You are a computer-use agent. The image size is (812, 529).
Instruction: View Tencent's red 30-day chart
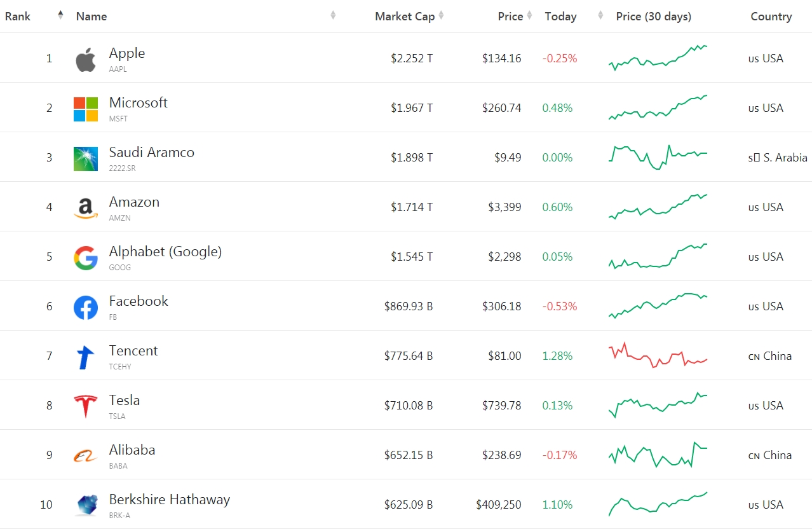[x=658, y=355]
